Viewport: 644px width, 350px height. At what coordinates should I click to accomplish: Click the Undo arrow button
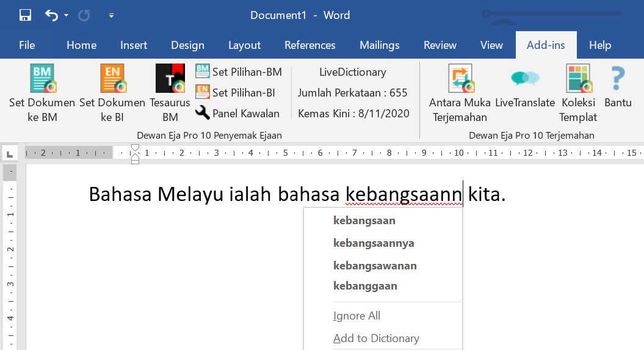51,15
